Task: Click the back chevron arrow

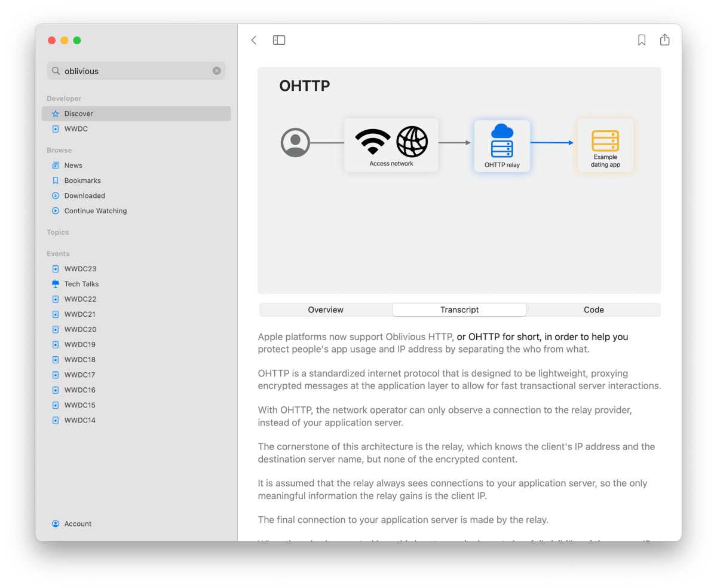Action: 254,40
